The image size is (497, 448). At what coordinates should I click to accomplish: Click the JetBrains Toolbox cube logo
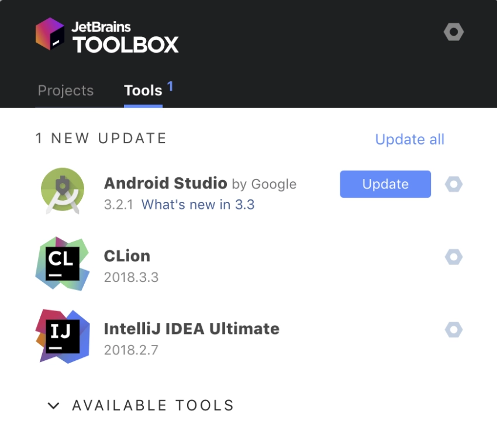click(50, 34)
